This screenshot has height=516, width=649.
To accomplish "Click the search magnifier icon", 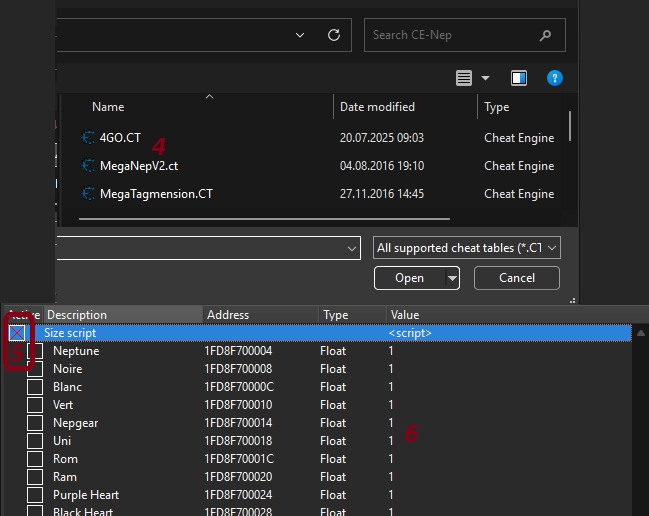I will tap(545, 35).
